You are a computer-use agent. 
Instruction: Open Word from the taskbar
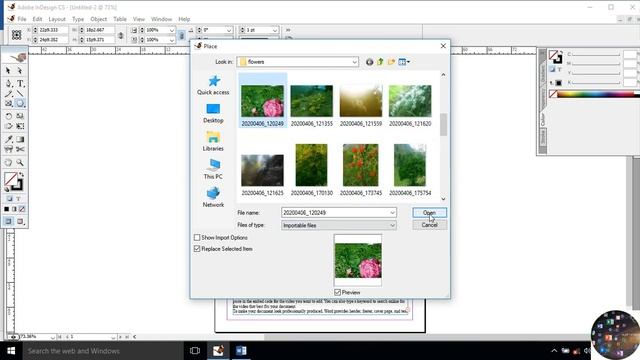click(241, 351)
